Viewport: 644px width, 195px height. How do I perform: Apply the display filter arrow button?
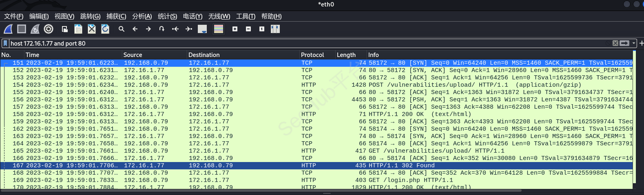point(624,43)
